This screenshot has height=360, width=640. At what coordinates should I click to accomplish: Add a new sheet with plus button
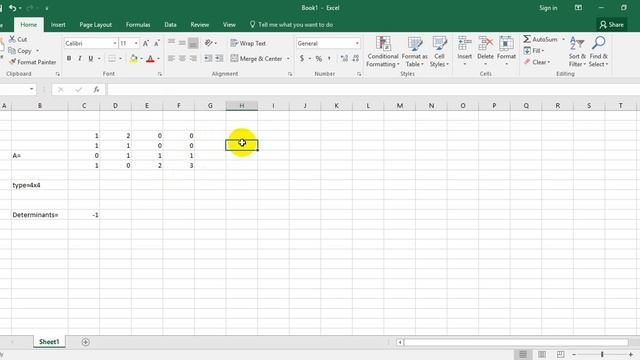coord(85,342)
